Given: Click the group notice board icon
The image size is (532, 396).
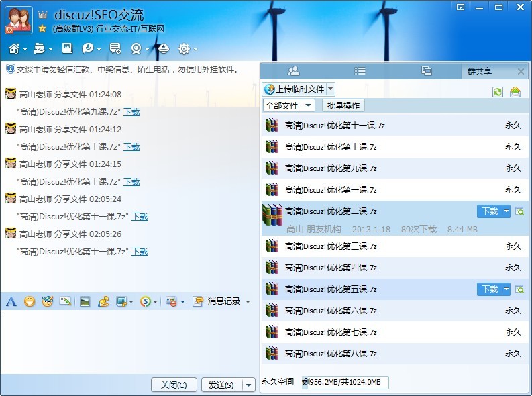Looking at the screenshot, I should point(67,48).
